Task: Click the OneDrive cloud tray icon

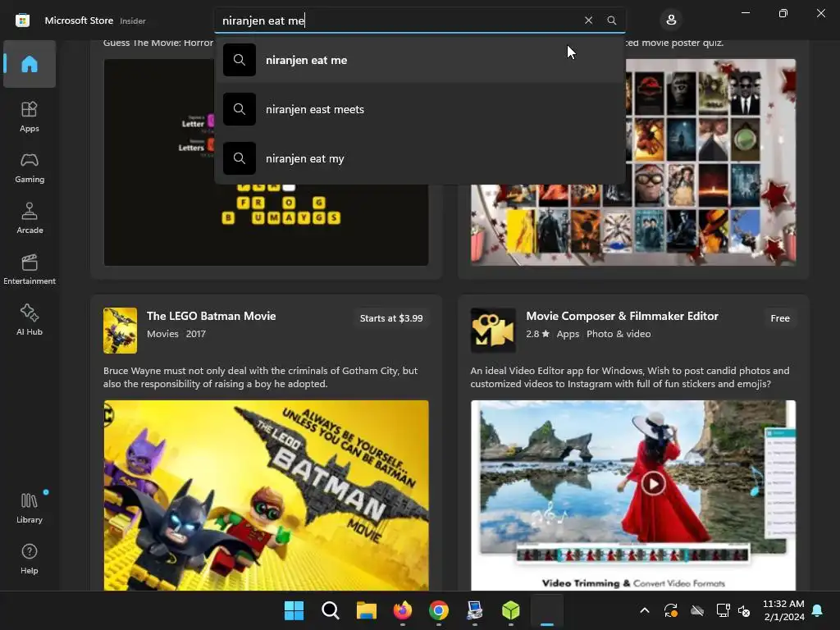Action: click(x=696, y=610)
